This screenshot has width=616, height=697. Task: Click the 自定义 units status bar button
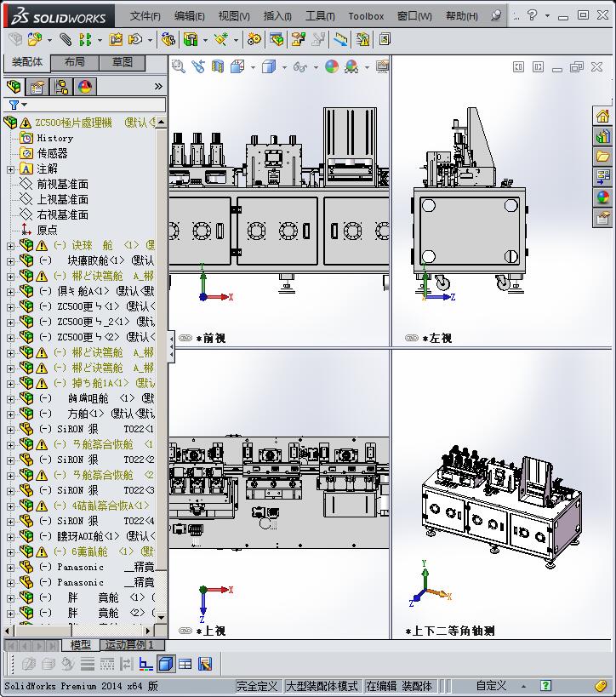click(492, 686)
